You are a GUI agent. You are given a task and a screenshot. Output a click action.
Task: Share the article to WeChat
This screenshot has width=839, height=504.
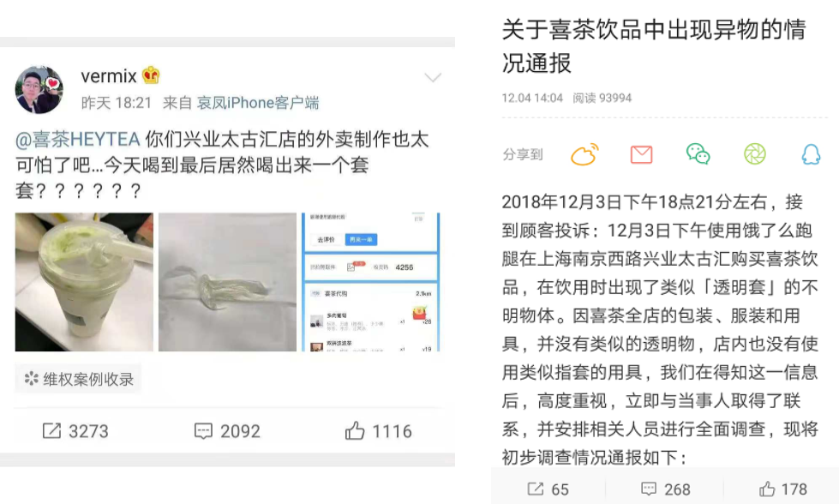[x=698, y=154]
